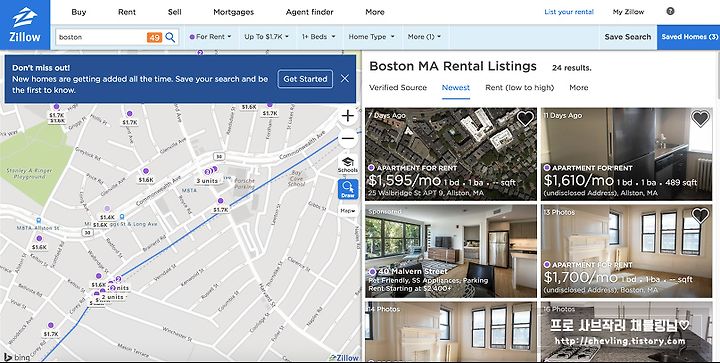
Task: Open Saved Homes (3)
Action: (689, 37)
